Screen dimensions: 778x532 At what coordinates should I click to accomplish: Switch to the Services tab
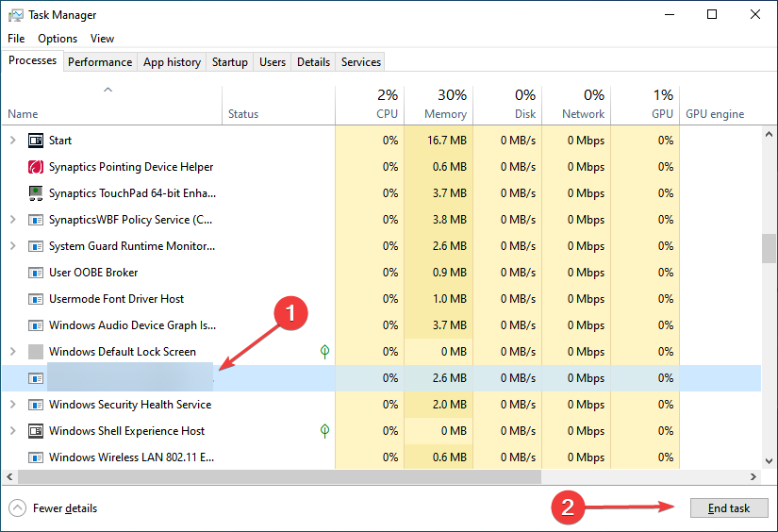click(x=361, y=62)
